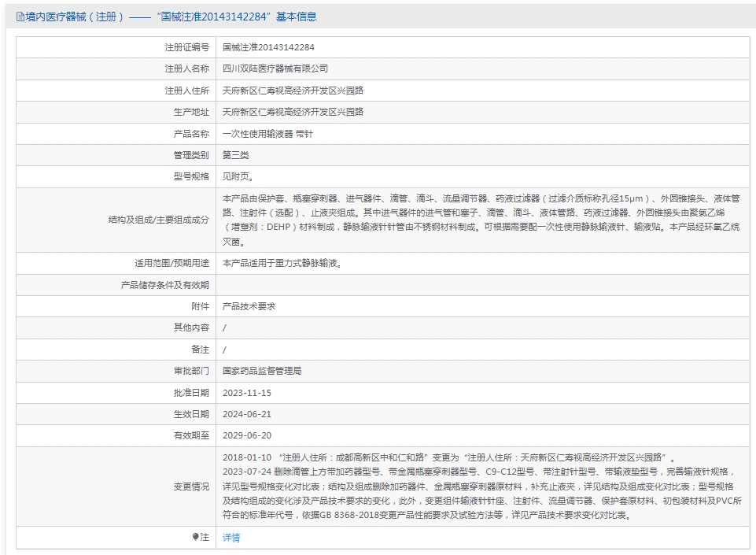
Task: Select the product name 一次性使用输液器 带针
Action: [267, 134]
